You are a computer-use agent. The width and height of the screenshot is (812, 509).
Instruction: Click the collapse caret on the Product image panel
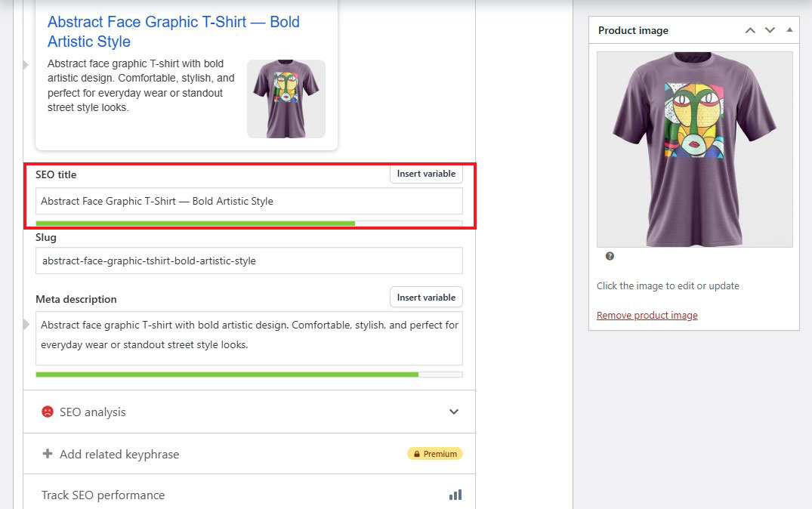click(790, 30)
